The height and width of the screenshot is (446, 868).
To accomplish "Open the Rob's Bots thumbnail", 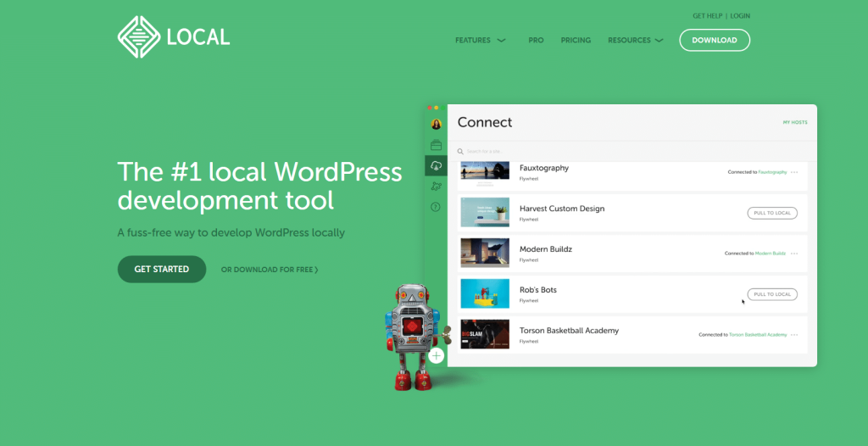I will point(485,293).
